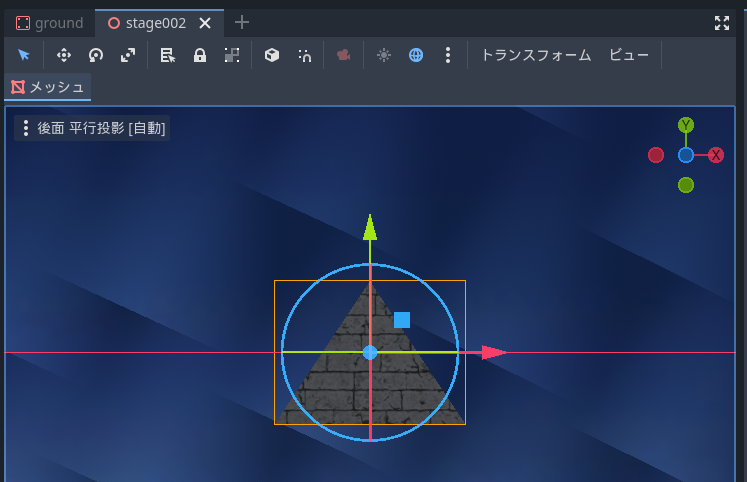Activate the Rotate mode tool

coord(96,55)
